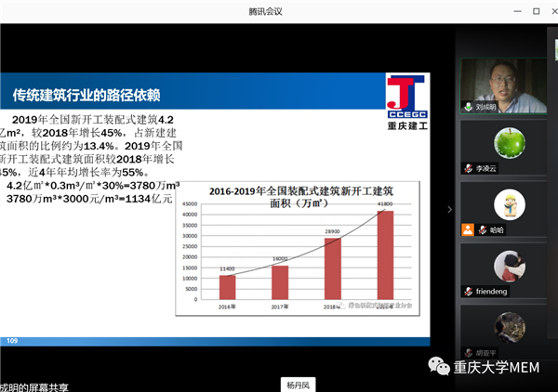
Task: Click the 李凌云 name label
Action: (x=486, y=168)
